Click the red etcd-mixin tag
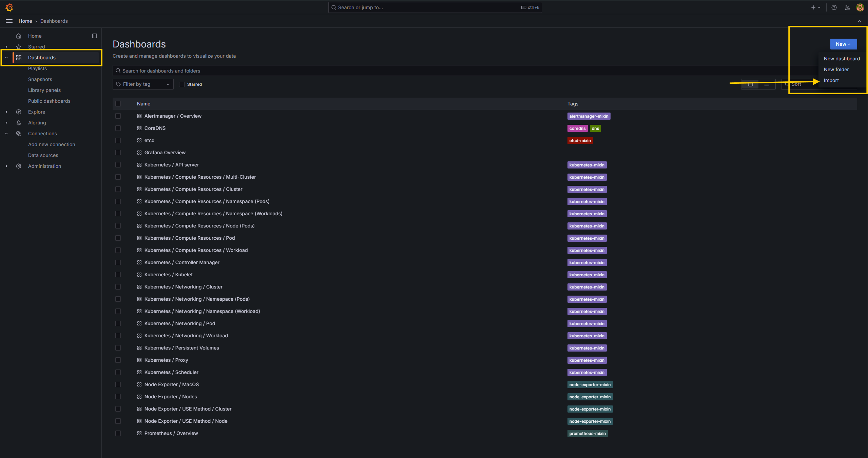The image size is (868, 458). [x=580, y=141]
